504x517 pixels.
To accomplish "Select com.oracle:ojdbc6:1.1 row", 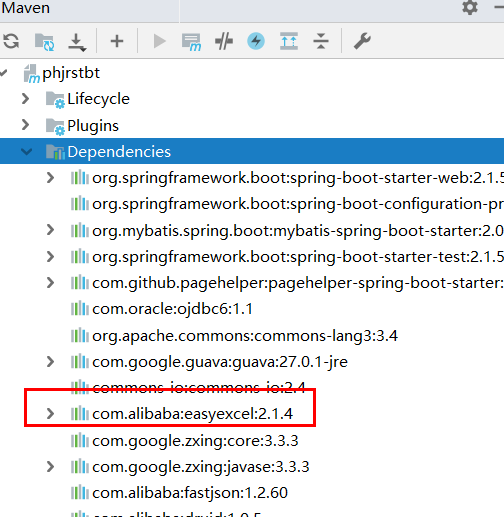I will 252,309.
